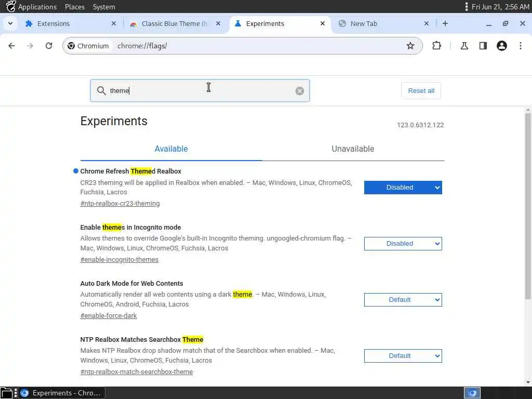Click the version number 123.0.6312.122
The image size is (532, 399).
pyautogui.click(x=420, y=125)
